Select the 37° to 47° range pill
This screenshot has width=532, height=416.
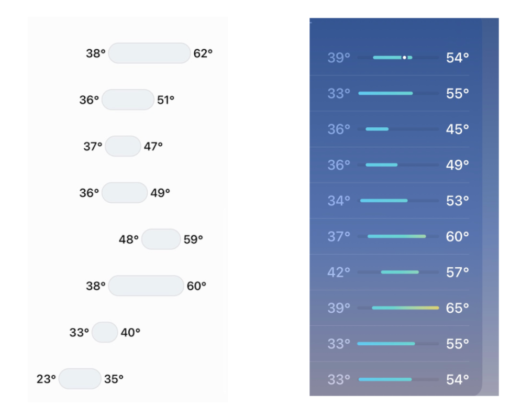coord(123,146)
